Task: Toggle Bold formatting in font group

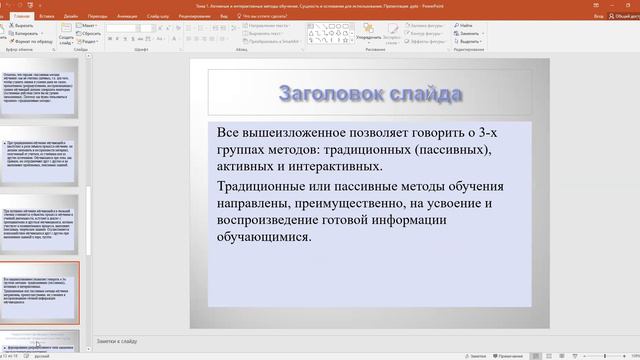Action: (110, 39)
